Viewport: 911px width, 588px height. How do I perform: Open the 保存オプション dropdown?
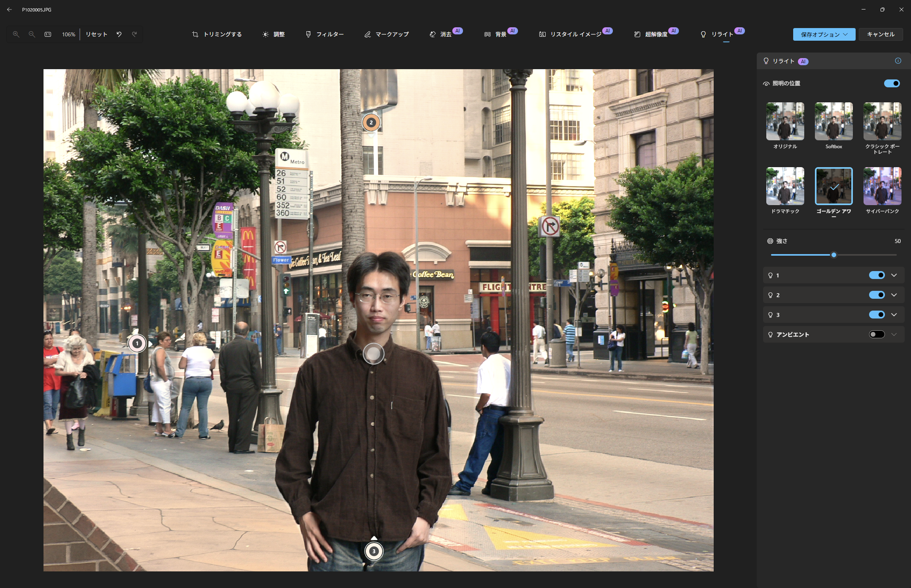[x=824, y=34]
